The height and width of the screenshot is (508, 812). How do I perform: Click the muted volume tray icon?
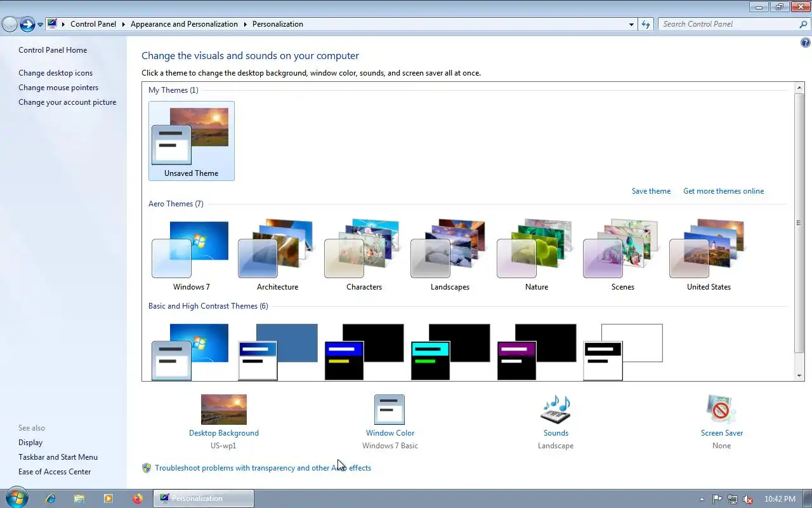[748, 499]
